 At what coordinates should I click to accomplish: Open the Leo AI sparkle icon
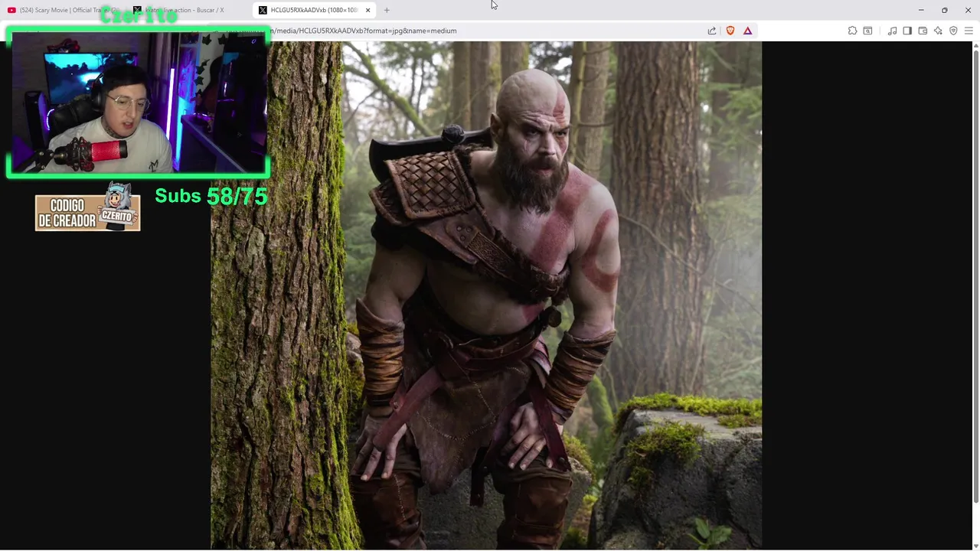[938, 31]
